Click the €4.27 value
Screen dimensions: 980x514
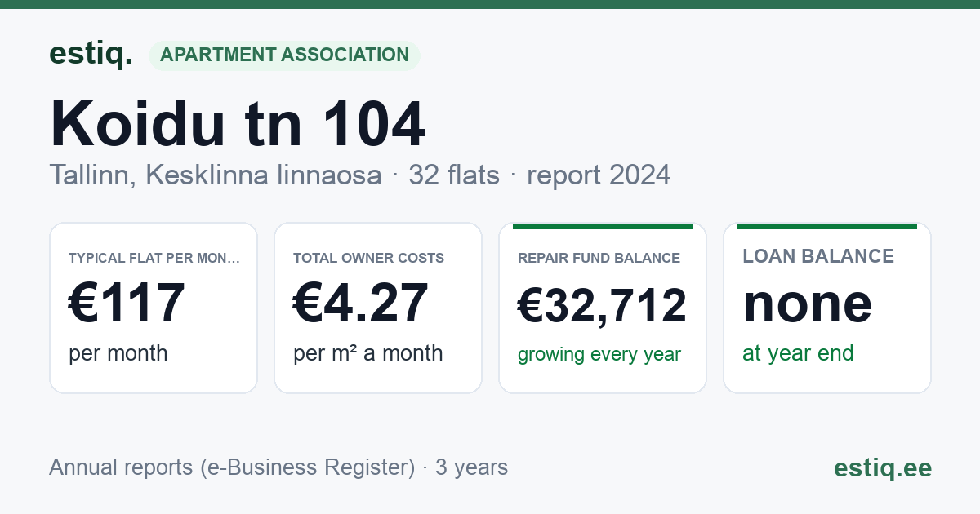coord(361,303)
